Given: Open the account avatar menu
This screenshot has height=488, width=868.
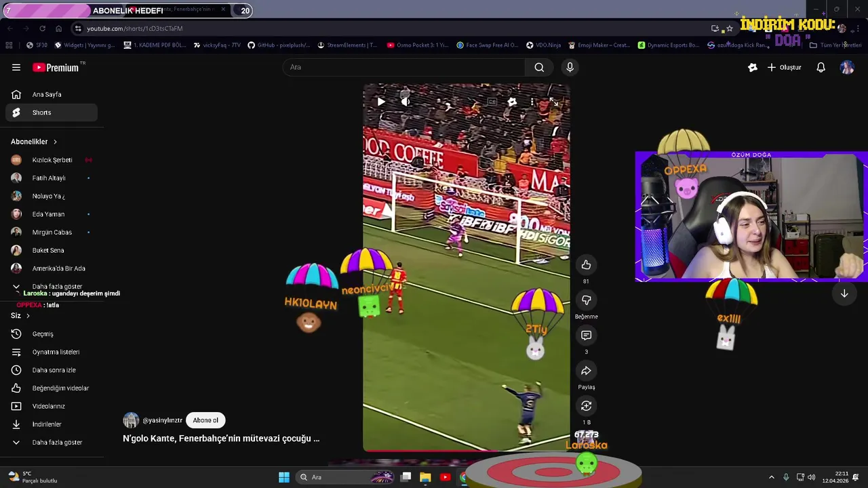Looking at the screenshot, I should (x=847, y=67).
